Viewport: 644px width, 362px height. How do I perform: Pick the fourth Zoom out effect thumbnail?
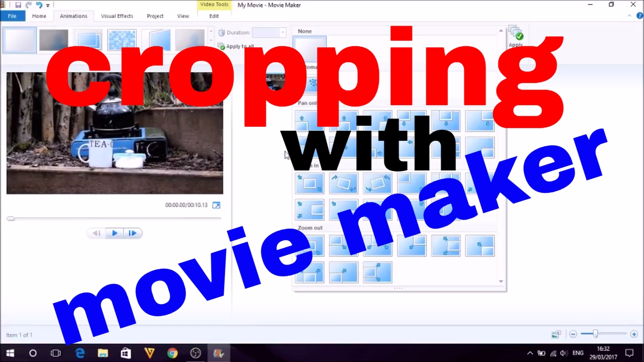(x=412, y=246)
